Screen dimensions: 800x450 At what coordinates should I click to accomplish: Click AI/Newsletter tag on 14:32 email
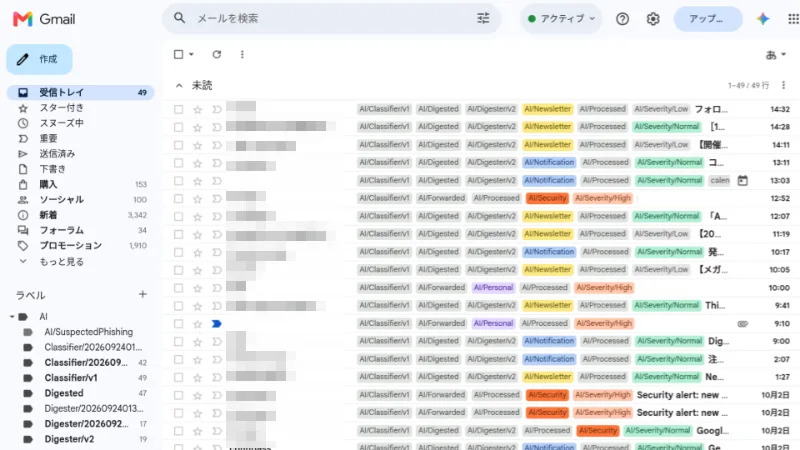(x=547, y=109)
